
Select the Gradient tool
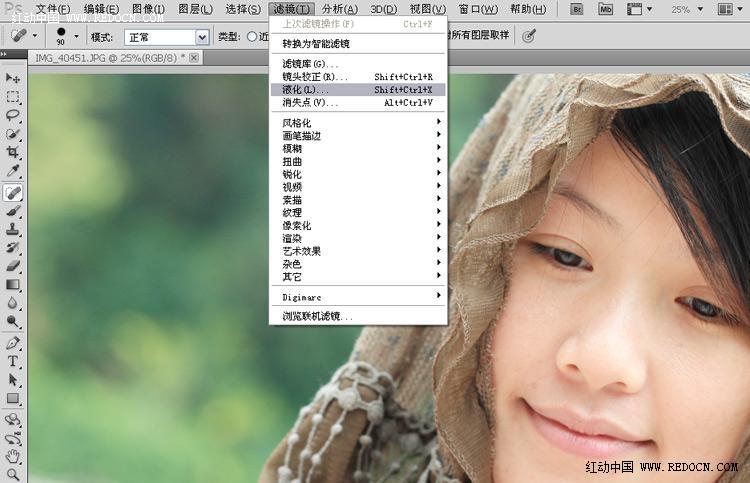13,285
